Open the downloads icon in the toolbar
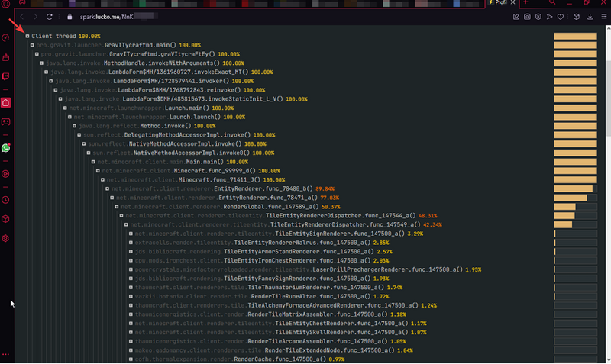 [590, 16]
